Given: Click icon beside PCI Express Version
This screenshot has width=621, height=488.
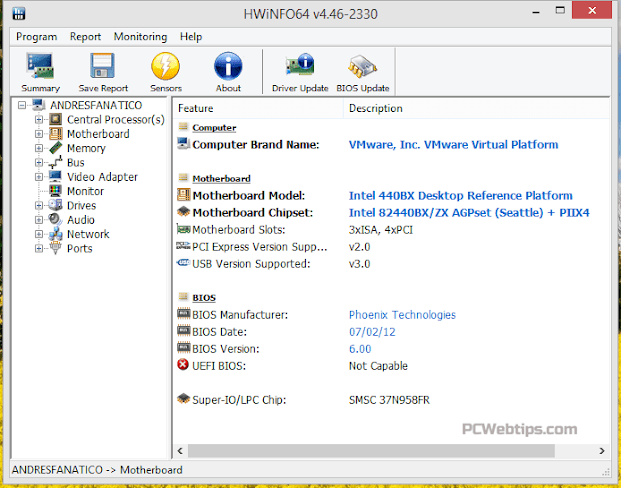Looking at the screenshot, I should coord(183,246).
